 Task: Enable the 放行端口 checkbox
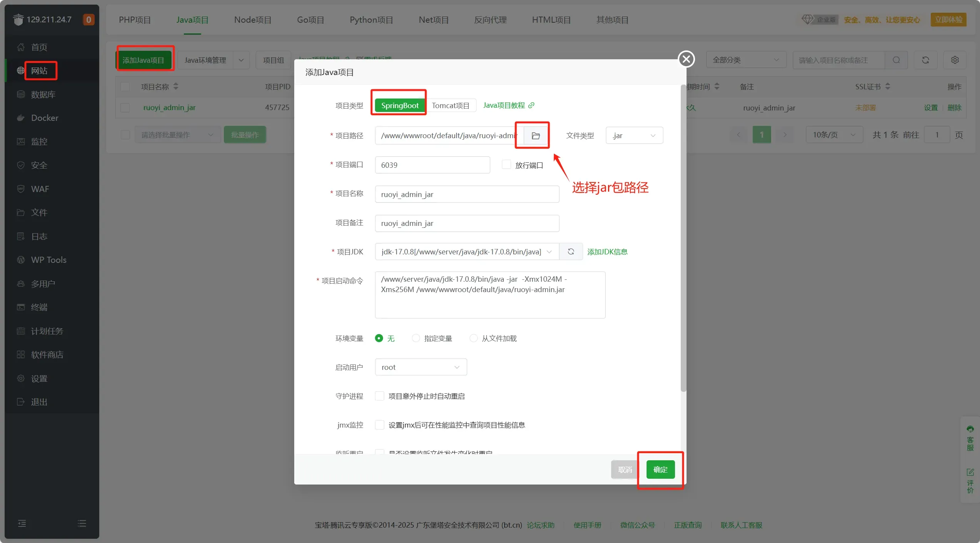pos(507,165)
